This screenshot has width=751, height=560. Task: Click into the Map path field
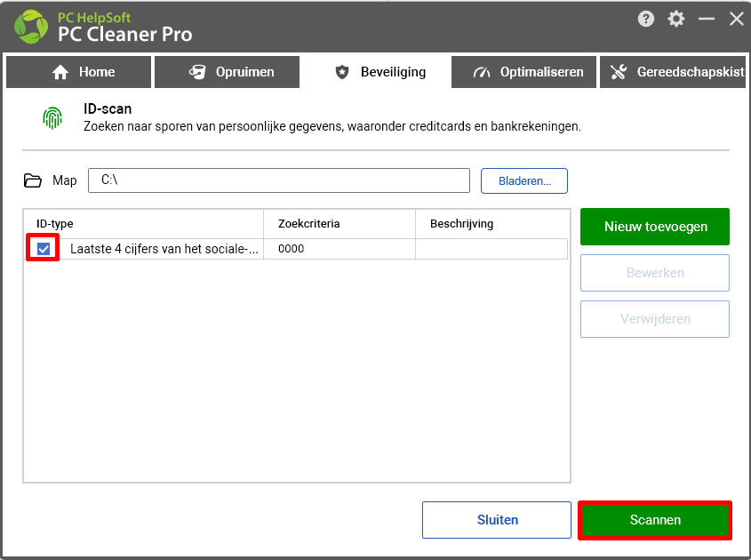click(279, 180)
